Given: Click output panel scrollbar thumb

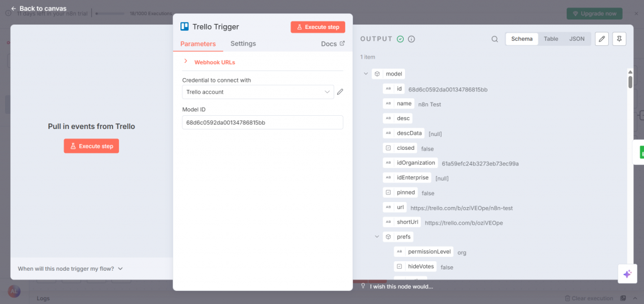Looking at the screenshot, I should (x=630, y=81).
